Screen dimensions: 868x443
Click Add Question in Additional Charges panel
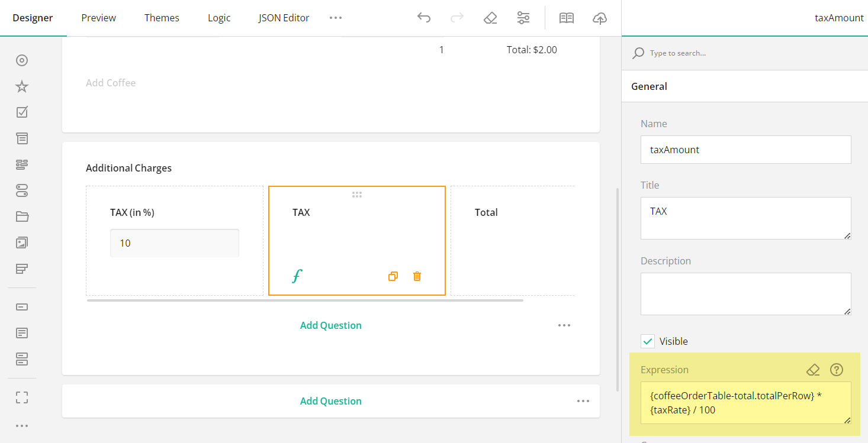330,325
